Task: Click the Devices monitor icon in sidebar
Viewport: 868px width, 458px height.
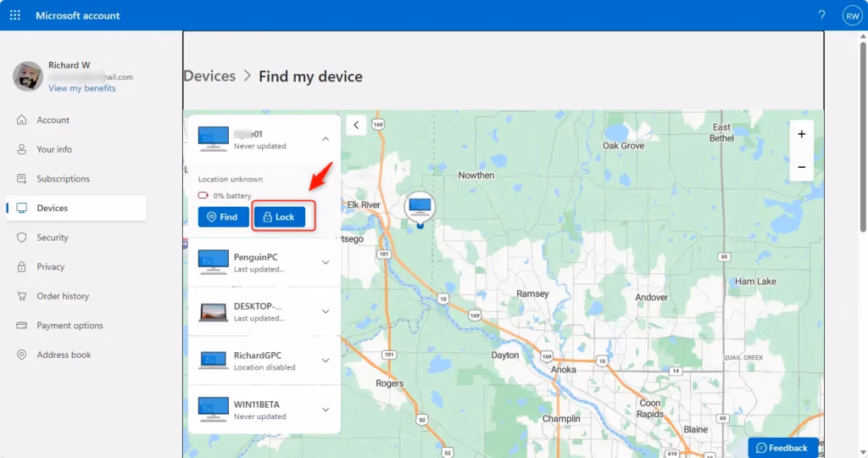Action: pyautogui.click(x=21, y=208)
